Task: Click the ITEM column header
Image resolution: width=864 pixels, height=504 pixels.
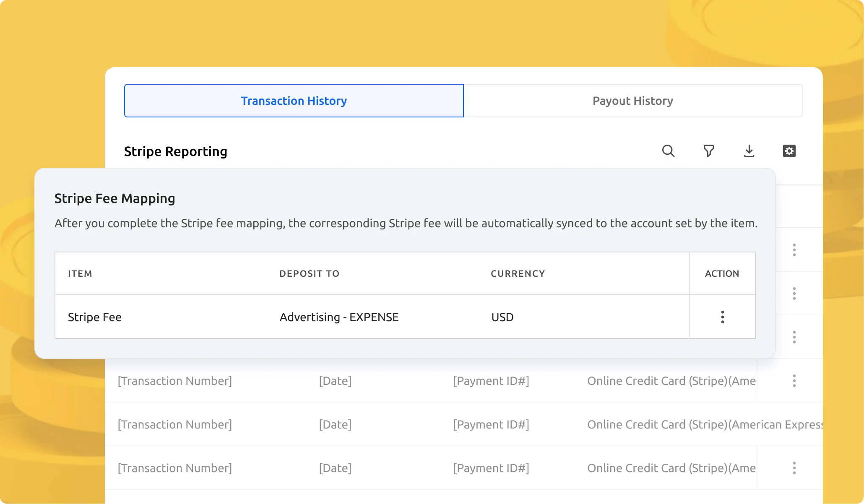Action: click(x=80, y=273)
